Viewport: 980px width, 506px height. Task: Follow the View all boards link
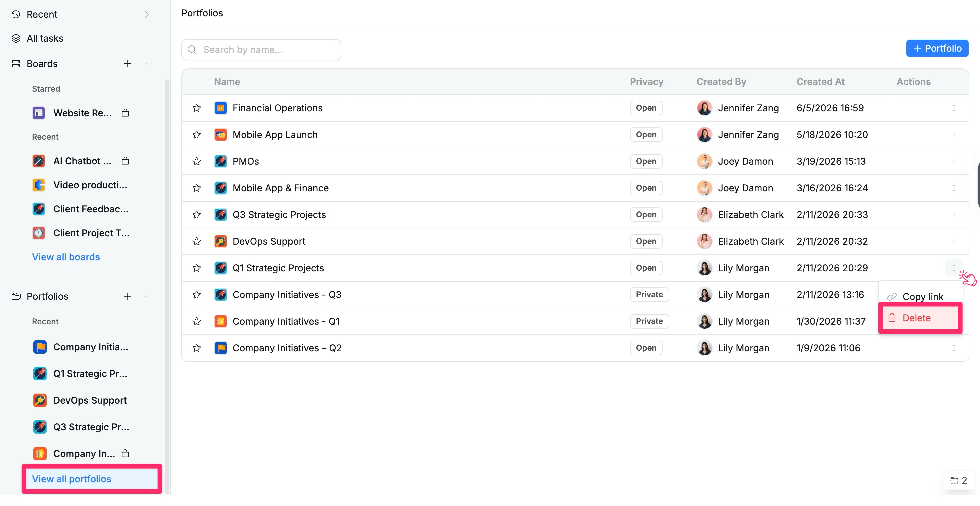click(66, 257)
